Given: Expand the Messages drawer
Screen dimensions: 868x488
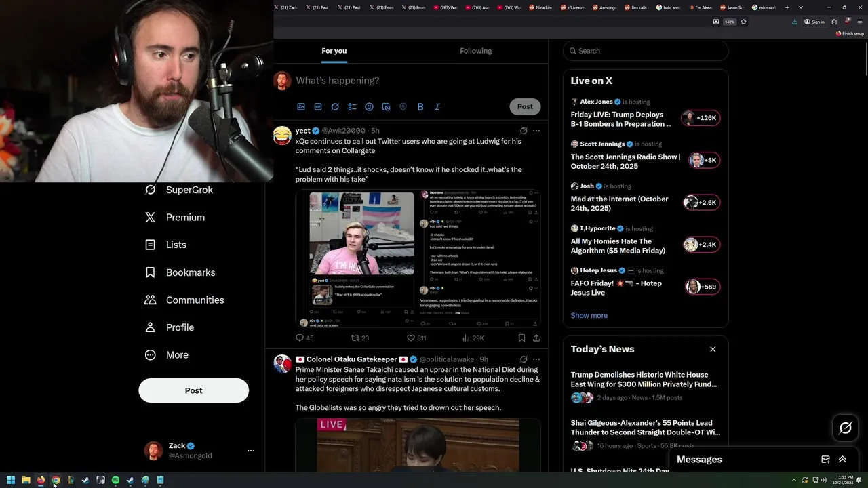Looking at the screenshot, I should click(x=842, y=460).
